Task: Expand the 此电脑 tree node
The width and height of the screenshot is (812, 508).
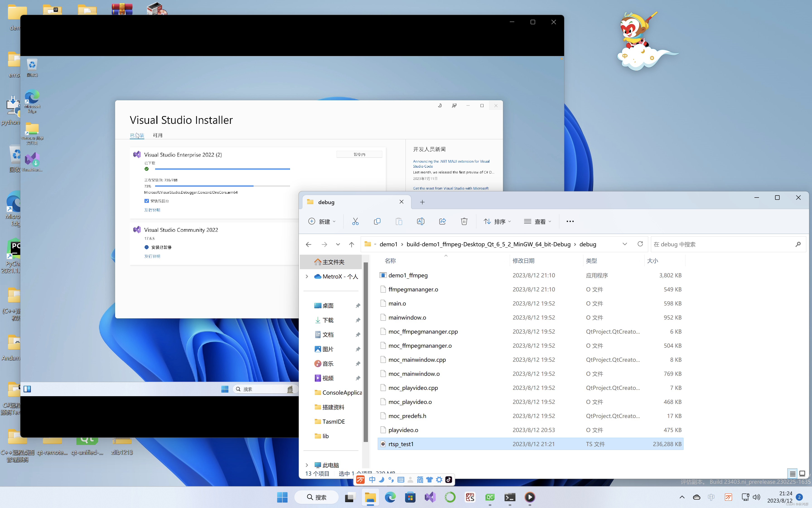Action: tap(307, 465)
